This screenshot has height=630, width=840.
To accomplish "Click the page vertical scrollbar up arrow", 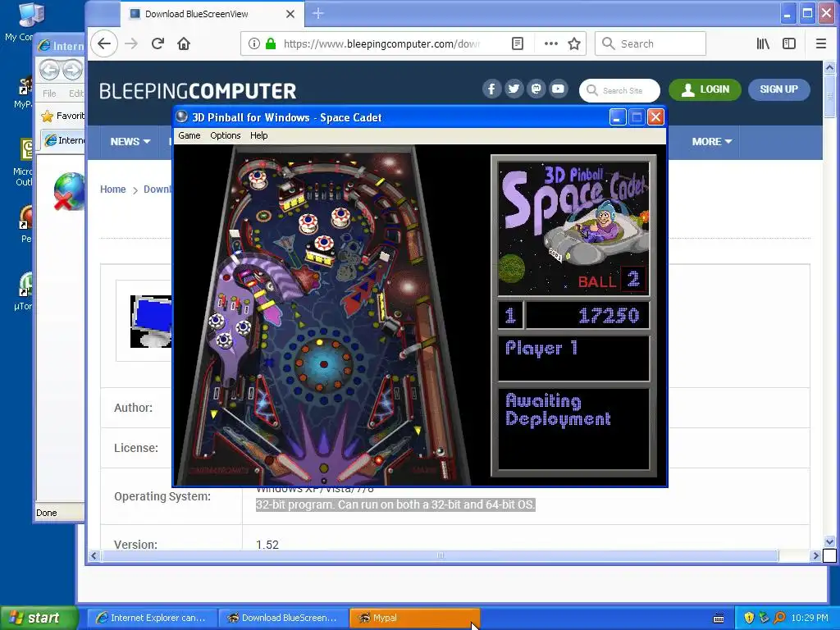I will pos(829,67).
